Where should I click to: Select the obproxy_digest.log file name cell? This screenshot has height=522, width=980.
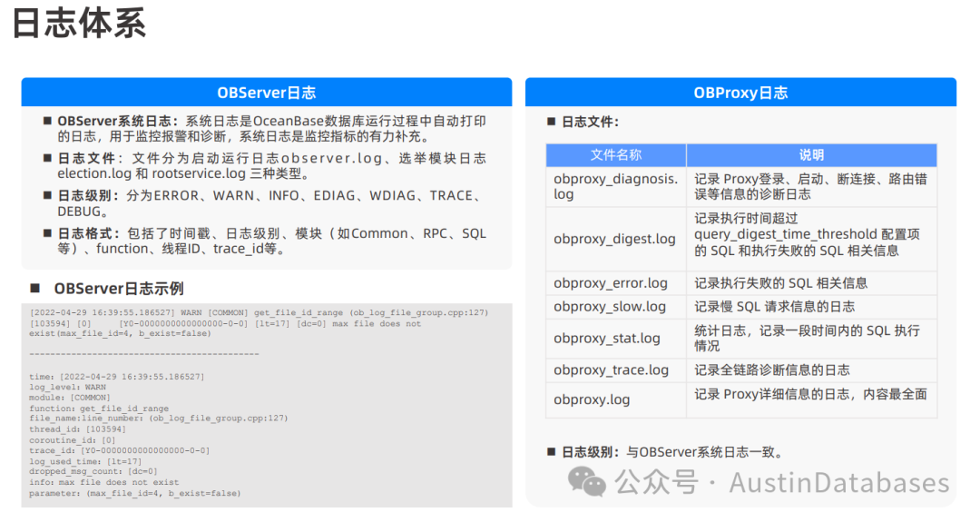click(x=615, y=239)
